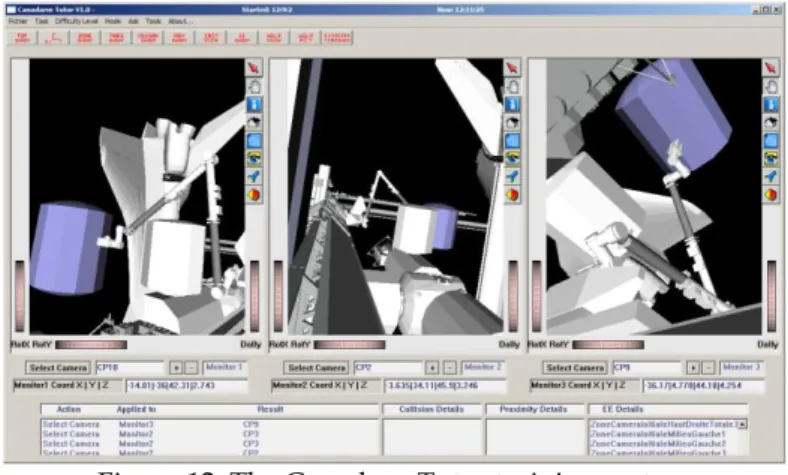Click the colored sphere icon in Monitor 2

coord(512,195)
